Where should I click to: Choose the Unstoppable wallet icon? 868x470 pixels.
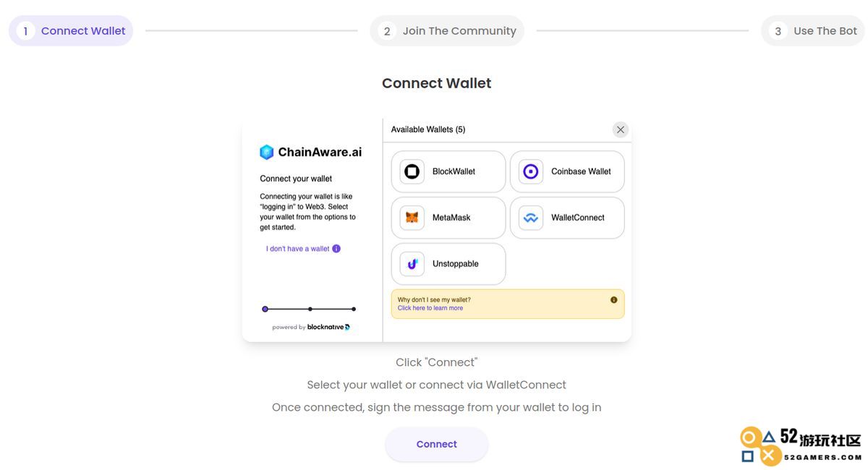click(x=412, y=264)
